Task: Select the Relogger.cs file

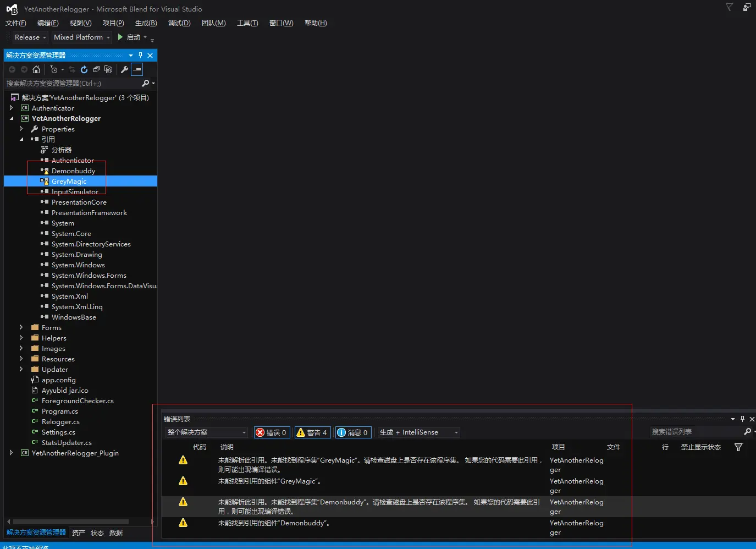Action: point(60,421)
